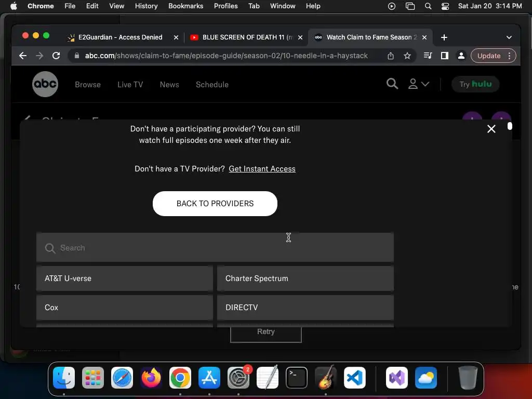
Task: Launch Safari from the Dock
Action: 122,377
